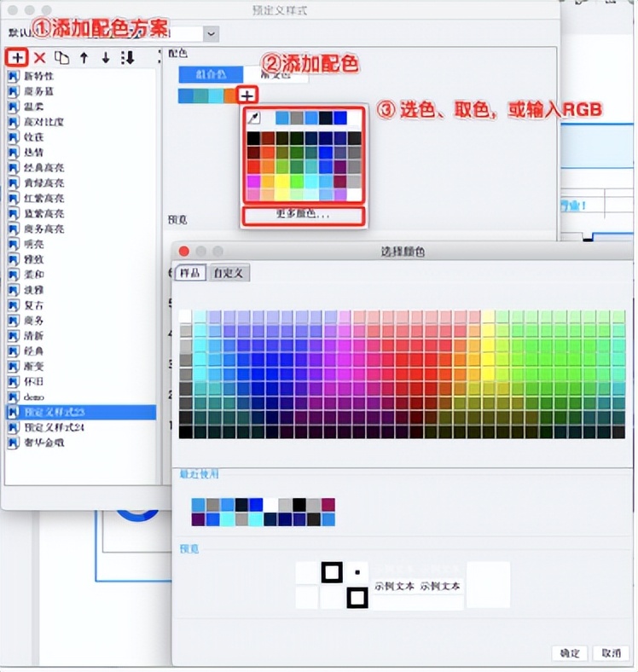The width and height of the screenshot is (638, 672).
Task: Choose the white swatch in 最近使用 colors
Action: 270,505
